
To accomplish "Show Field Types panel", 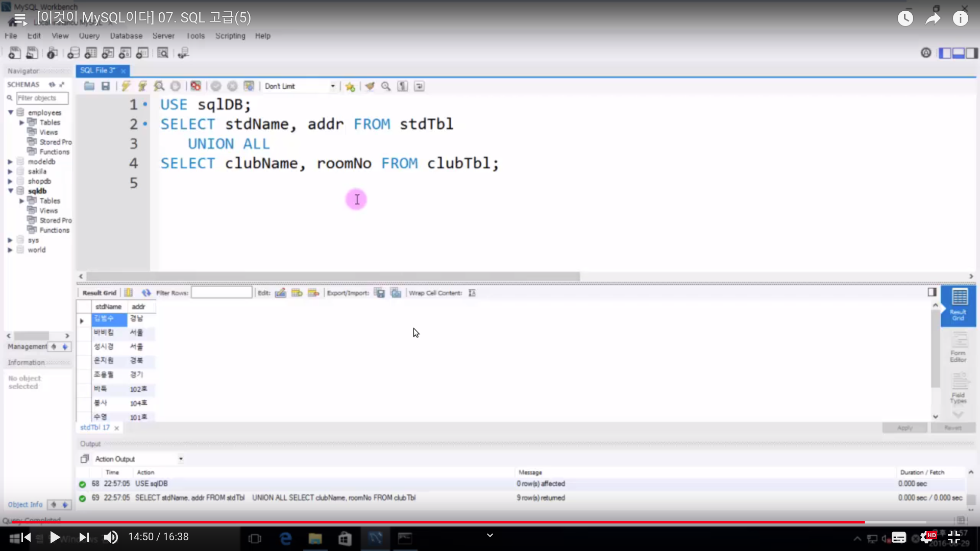I will pos(959,389).
